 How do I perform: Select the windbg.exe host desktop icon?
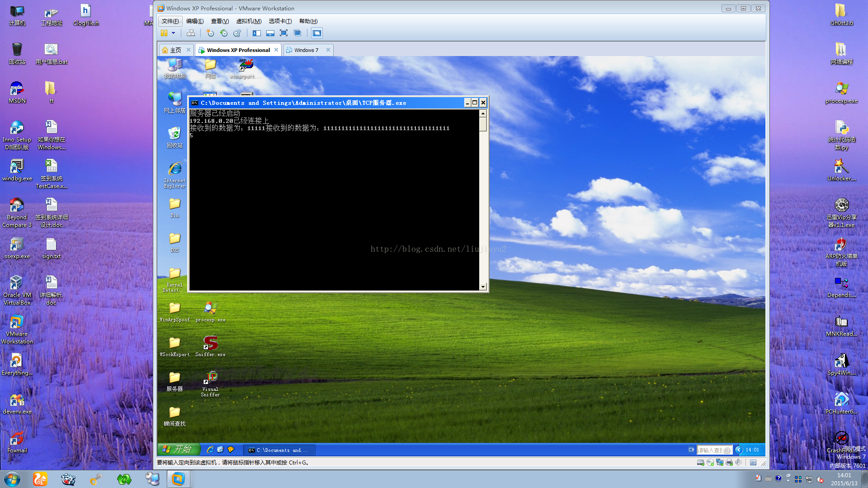pyautogui.click(x=17, y=170)
